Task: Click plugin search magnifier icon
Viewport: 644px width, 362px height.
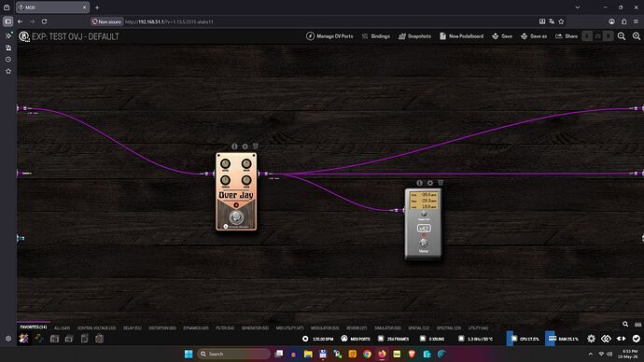Action: (625, 325)
